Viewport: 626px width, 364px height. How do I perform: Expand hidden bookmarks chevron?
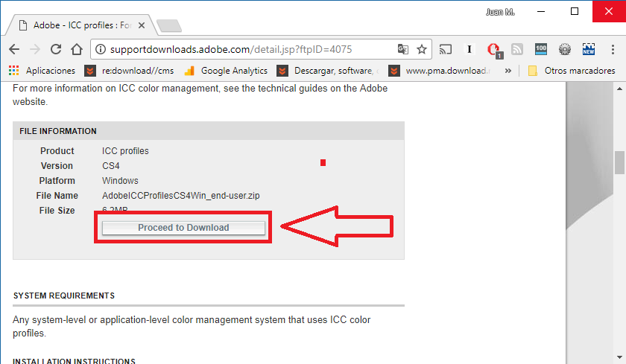pos(508,71)
